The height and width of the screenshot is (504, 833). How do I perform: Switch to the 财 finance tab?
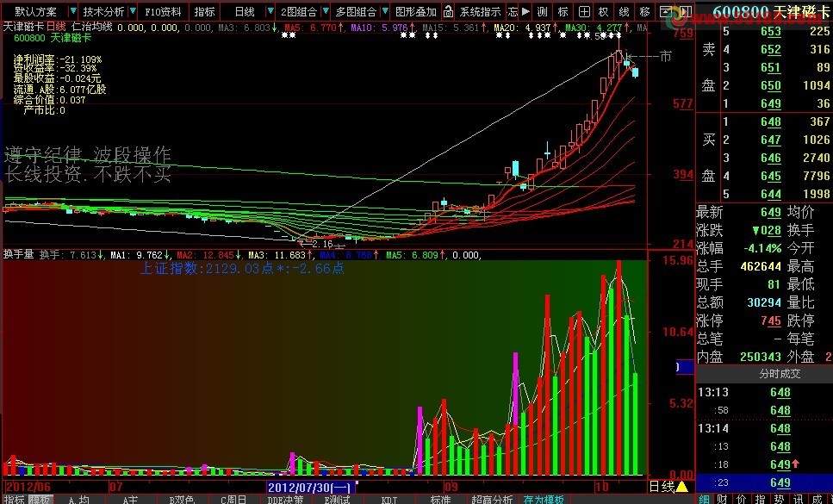tap(722, 499)
